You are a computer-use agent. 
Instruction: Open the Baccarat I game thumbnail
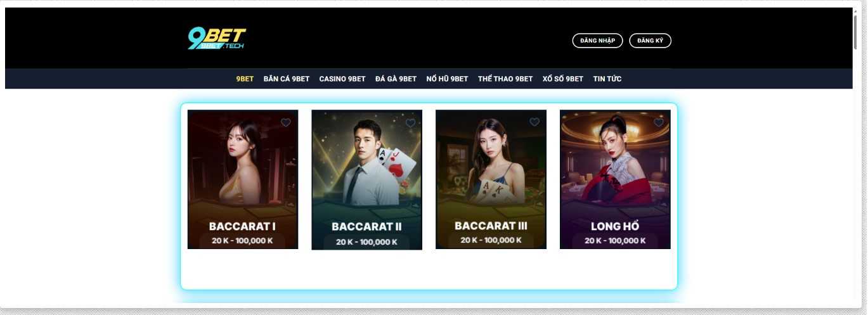point(243,179)
